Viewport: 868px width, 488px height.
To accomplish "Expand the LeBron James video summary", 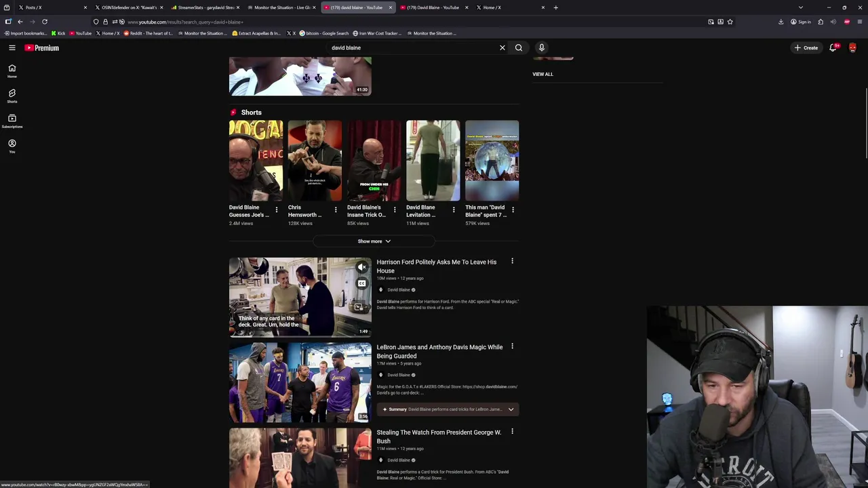I will point(511,409).
